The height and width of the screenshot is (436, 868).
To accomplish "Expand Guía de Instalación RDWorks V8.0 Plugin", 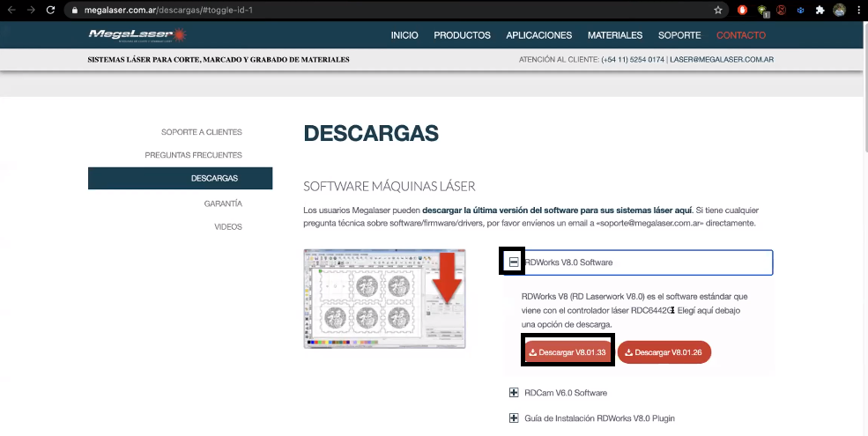I will tap(513, 418).
